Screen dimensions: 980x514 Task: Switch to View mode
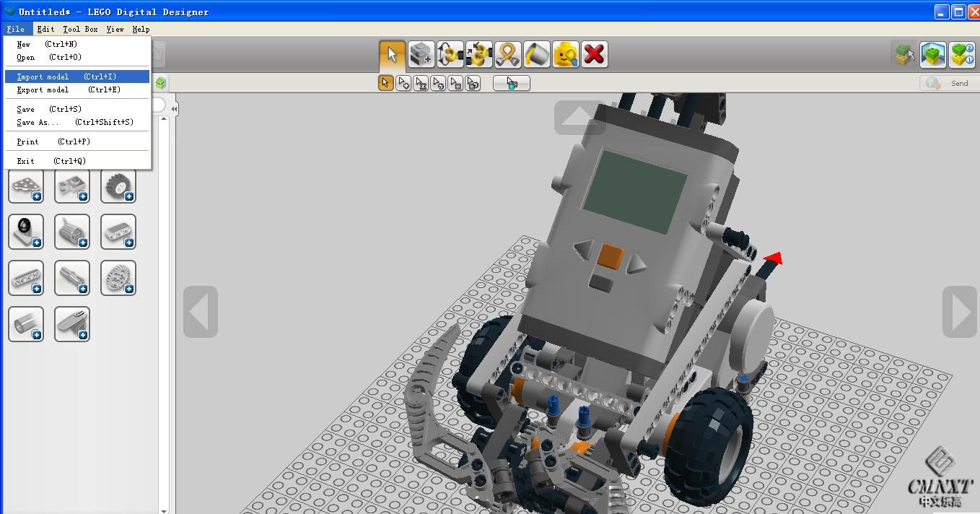(933, 54)
